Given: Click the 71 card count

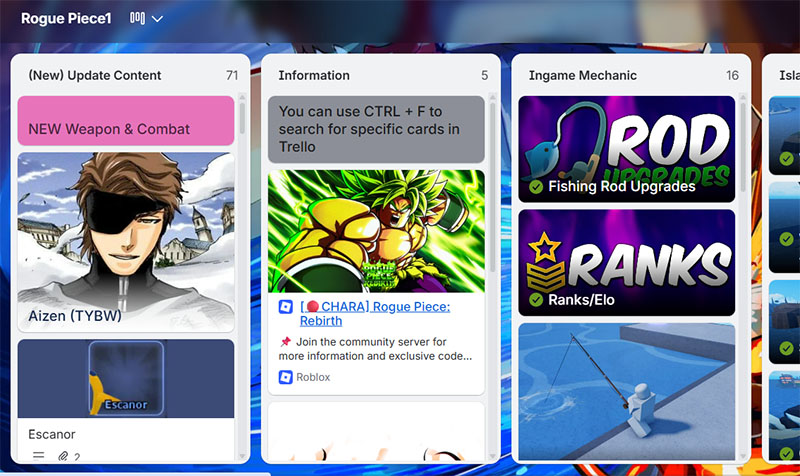Looking at the screenshot, I should click(232, 76).
